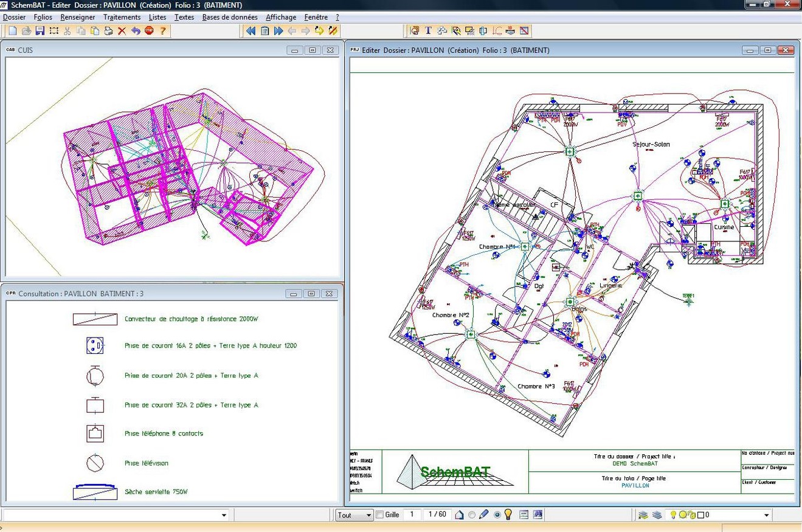This screenshot has width=802, height=532.
Task: Click the red STOP sign icon
Action: coord(149,30)
